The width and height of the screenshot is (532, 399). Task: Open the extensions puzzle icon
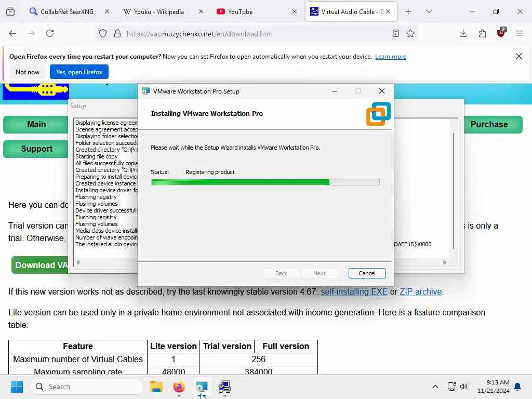pyautogui.click(x=482, y=33)
